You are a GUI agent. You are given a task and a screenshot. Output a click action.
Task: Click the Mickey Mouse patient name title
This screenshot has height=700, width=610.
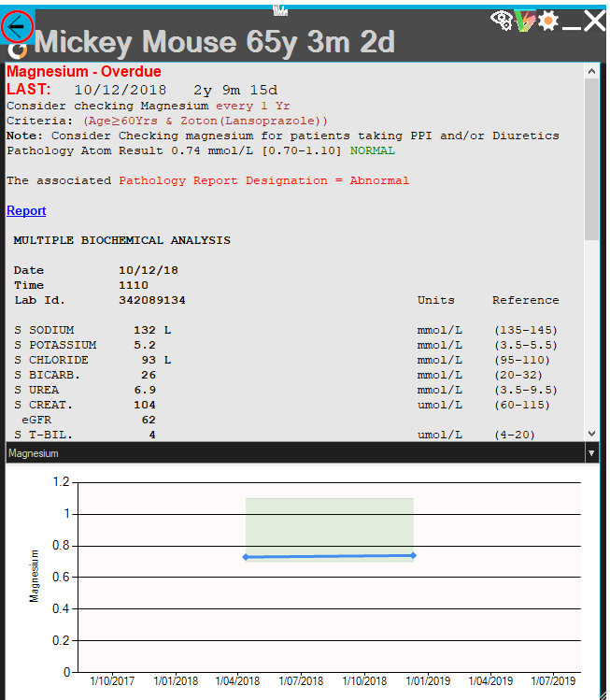coord(215,42)
